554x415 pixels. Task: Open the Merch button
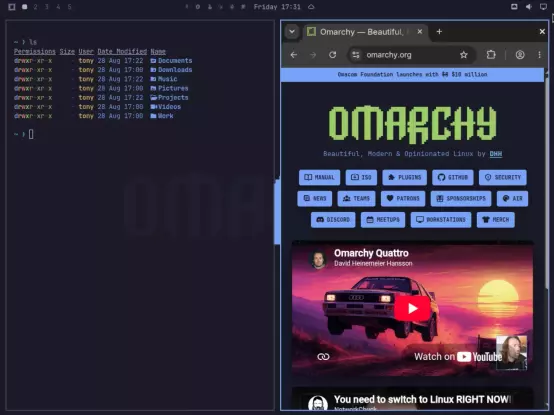(495, 220)
